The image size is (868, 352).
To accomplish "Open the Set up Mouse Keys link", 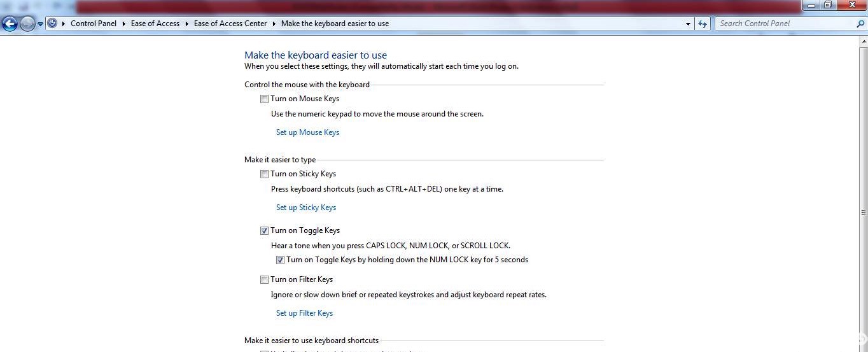I will click(307, 132).
